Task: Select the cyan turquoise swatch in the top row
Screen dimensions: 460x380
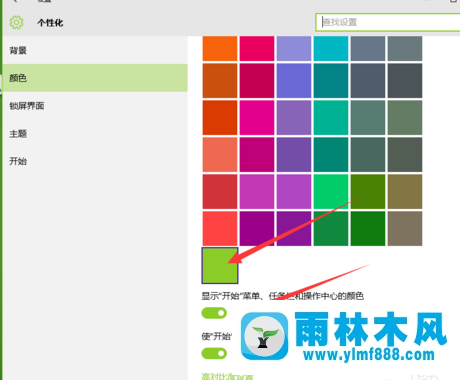Action: coord(331,48)
